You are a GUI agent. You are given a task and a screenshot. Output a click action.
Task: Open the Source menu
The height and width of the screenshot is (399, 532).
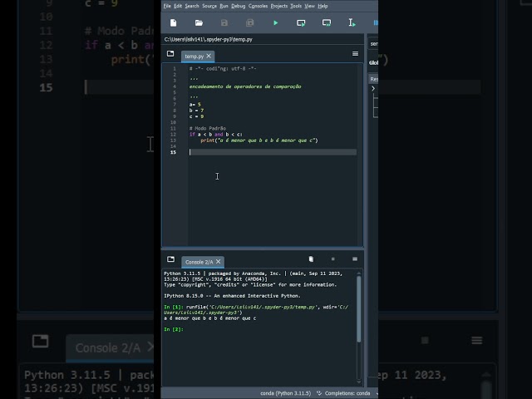(x=209, y=6)
